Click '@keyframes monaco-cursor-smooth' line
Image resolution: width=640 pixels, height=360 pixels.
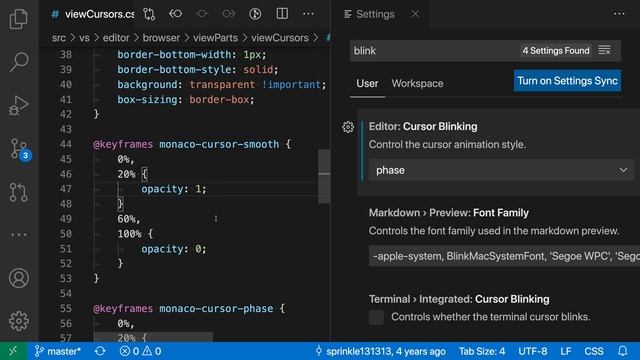click(x=192, y=144)
